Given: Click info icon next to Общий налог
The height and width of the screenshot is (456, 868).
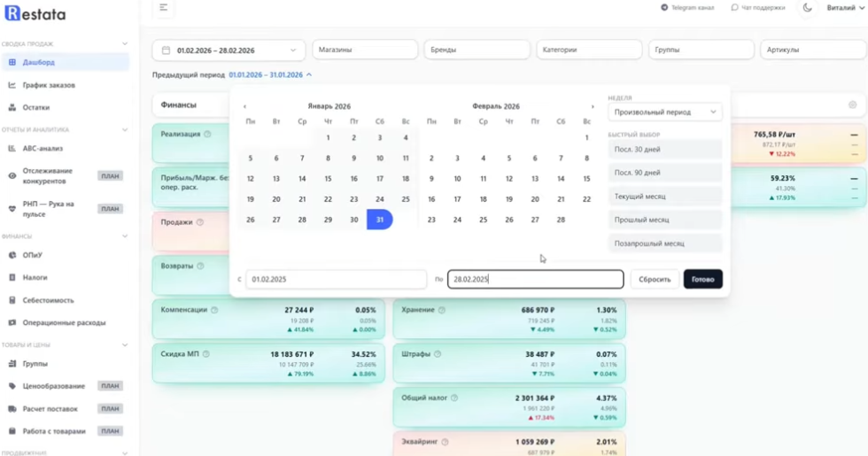Looking at the screenshot, I should pyautogui.click(x=454, y=398).
